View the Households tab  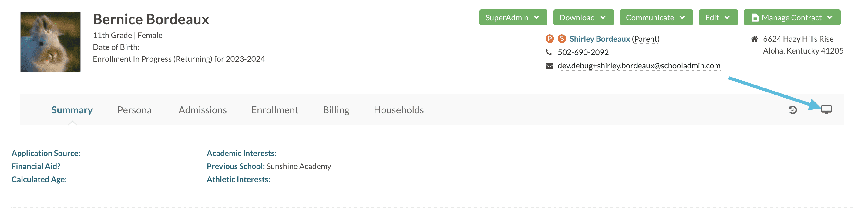pos(399,110)
